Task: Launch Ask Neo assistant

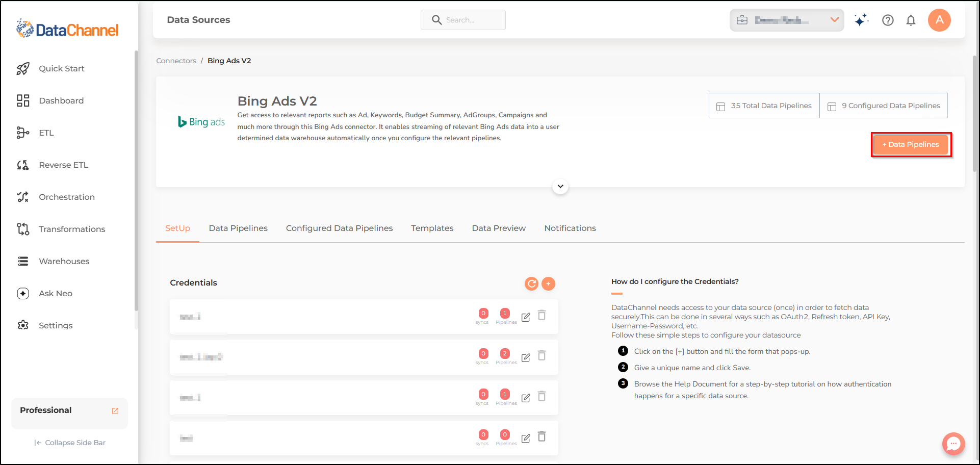Action: point(44,294)
